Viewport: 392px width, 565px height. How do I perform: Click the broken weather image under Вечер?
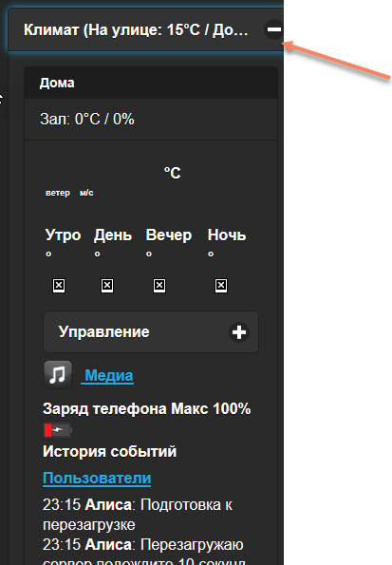pyautogui.click(x=159, y=286)
